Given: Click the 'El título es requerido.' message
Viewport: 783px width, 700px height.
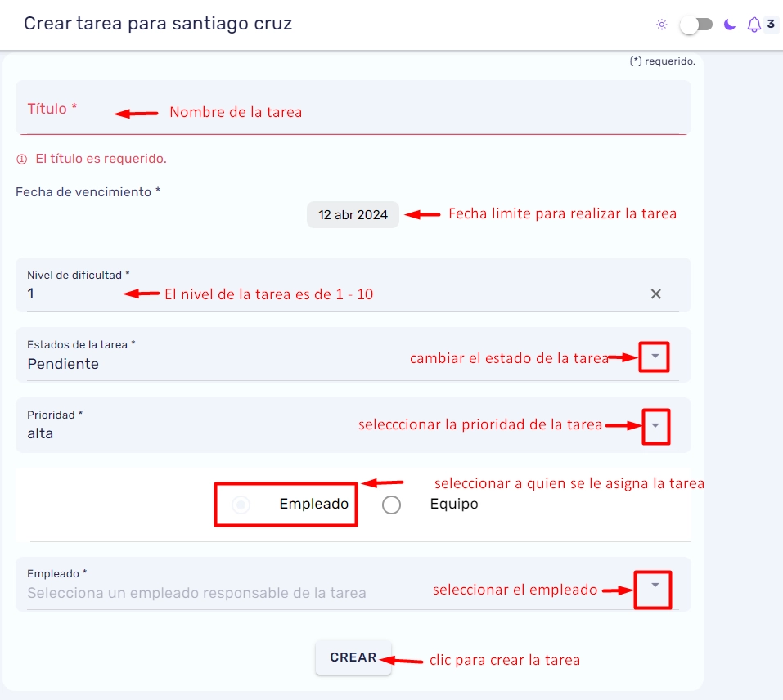Looking at the screenshot, I should tap(101, 159).
